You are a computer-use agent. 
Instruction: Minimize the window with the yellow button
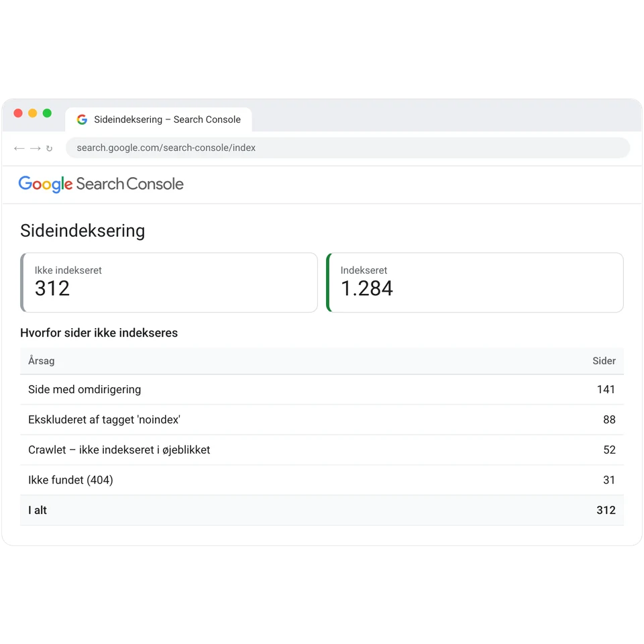pyautogui.click(x=32, y=113)
